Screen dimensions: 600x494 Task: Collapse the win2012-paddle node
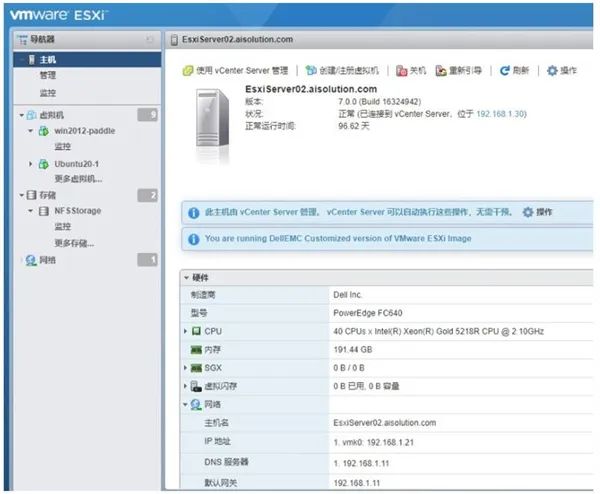pos(31,131)
